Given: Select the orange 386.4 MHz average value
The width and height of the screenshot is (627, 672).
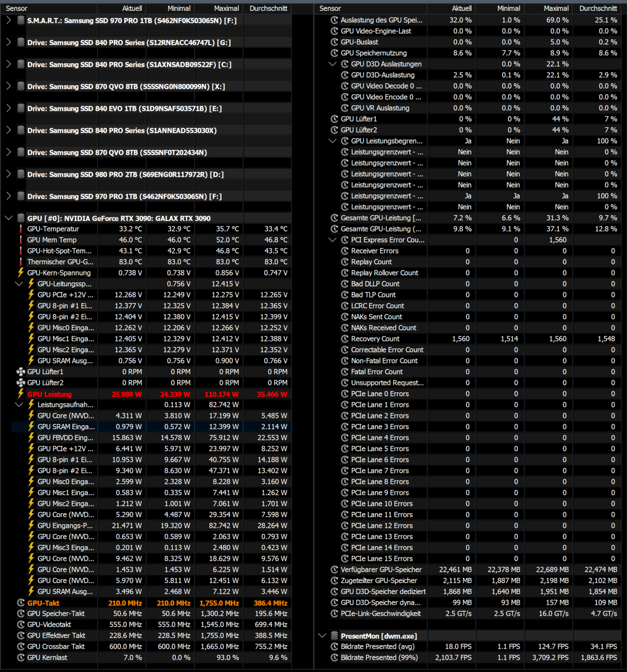Looking at the screenshot, I should (271, 603).
